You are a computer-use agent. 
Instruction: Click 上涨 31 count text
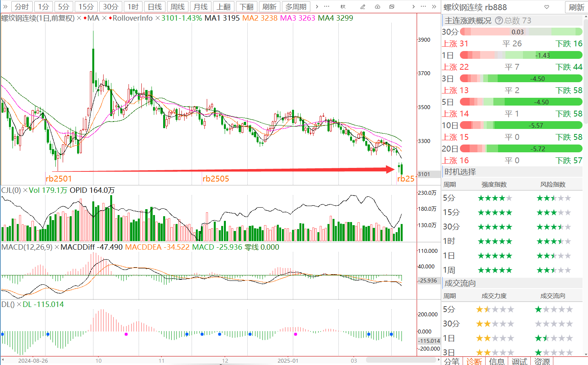click(455, 44)
